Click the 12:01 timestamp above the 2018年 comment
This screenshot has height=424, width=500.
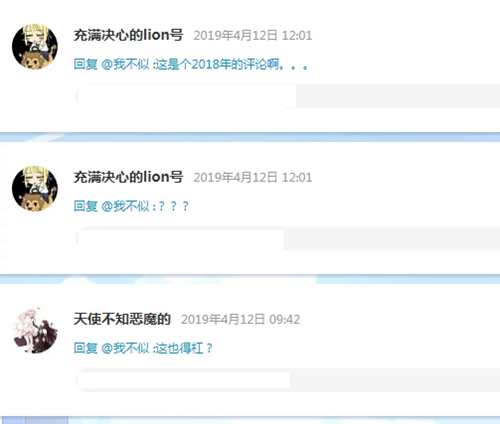click(253, 35)
